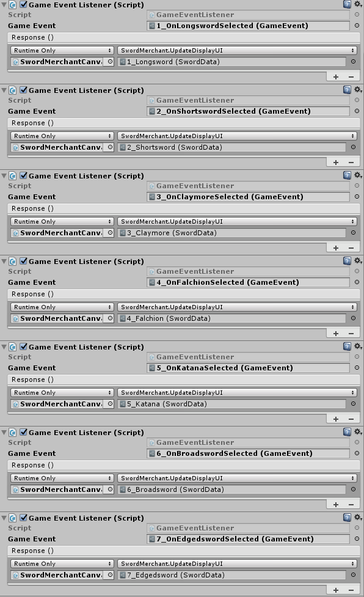
Task: Click the 2_OnShortswordSelected (GameEvent) object field
Action: 248,111
